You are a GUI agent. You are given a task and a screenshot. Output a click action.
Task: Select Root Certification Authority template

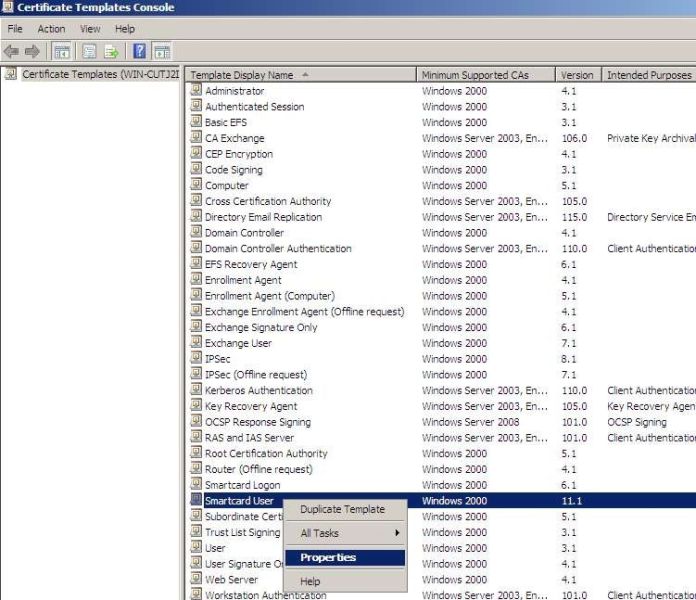pos(266,454)
